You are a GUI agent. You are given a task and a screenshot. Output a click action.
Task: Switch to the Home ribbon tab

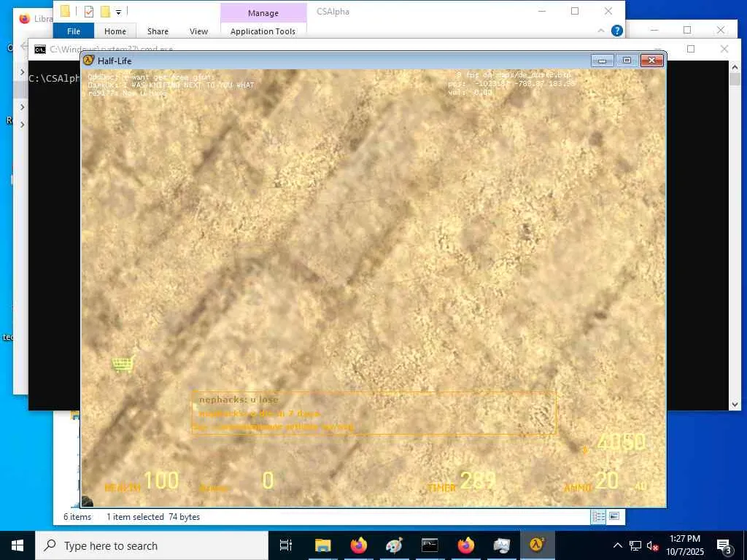(115, 31)
